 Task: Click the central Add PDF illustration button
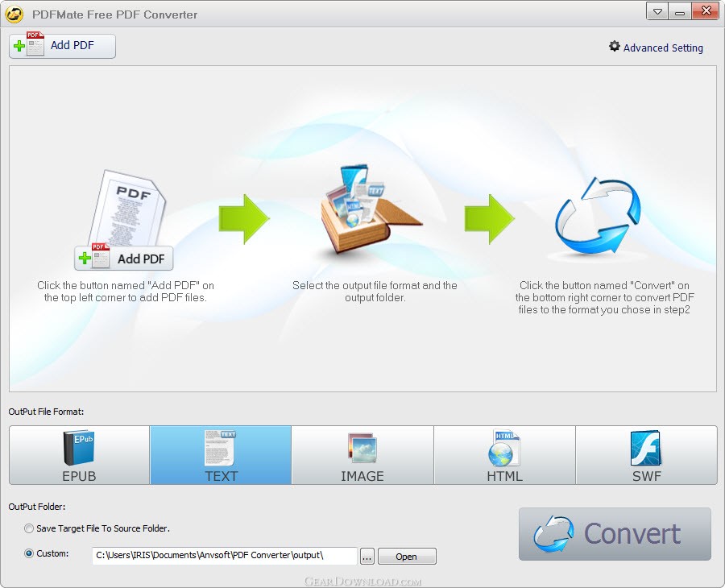(122, 258)
